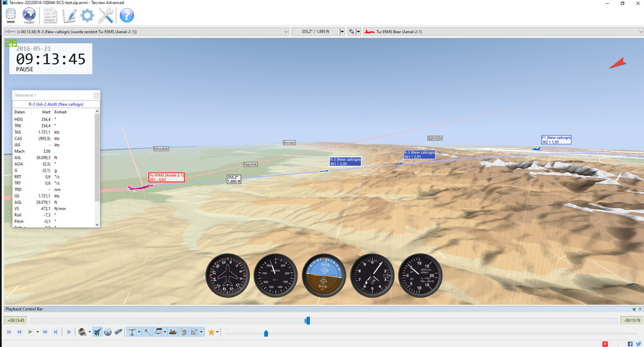Click the star bookmarks icon
The height and width of the screenshot is (347, 644).
(211, 332)
